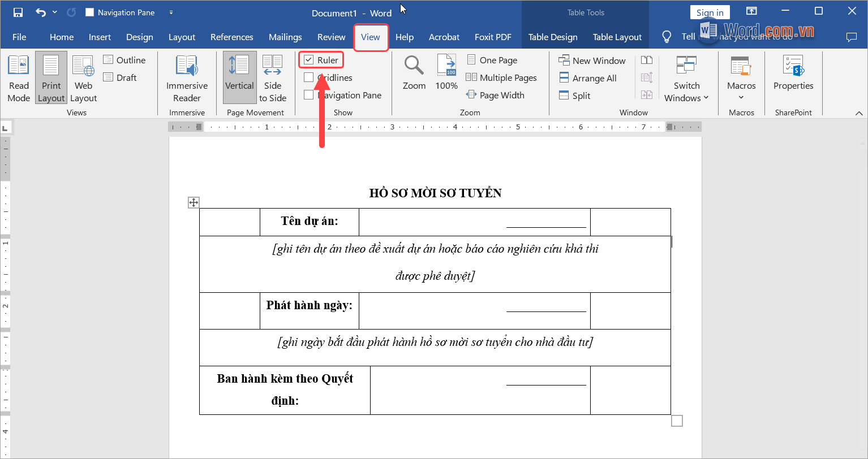Switch to Draft view

[121, 77]
